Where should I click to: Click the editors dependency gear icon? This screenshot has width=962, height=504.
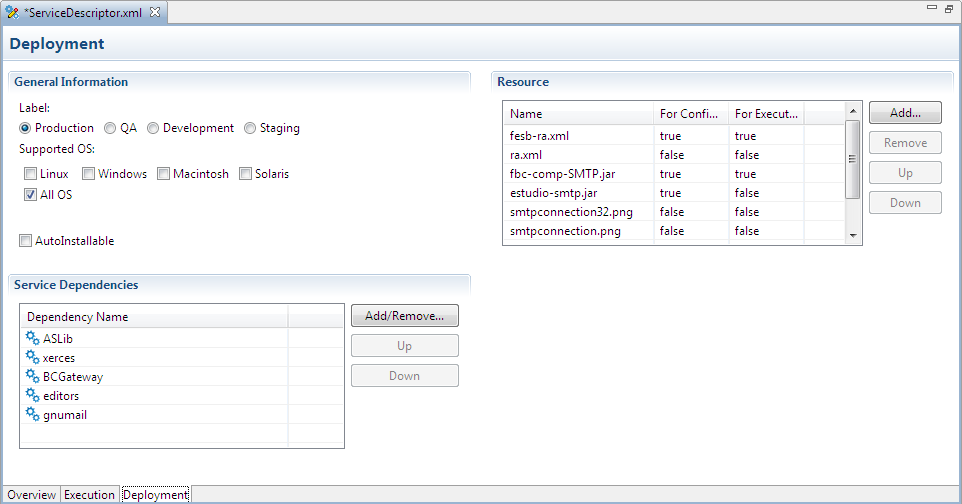coord(32,395)
